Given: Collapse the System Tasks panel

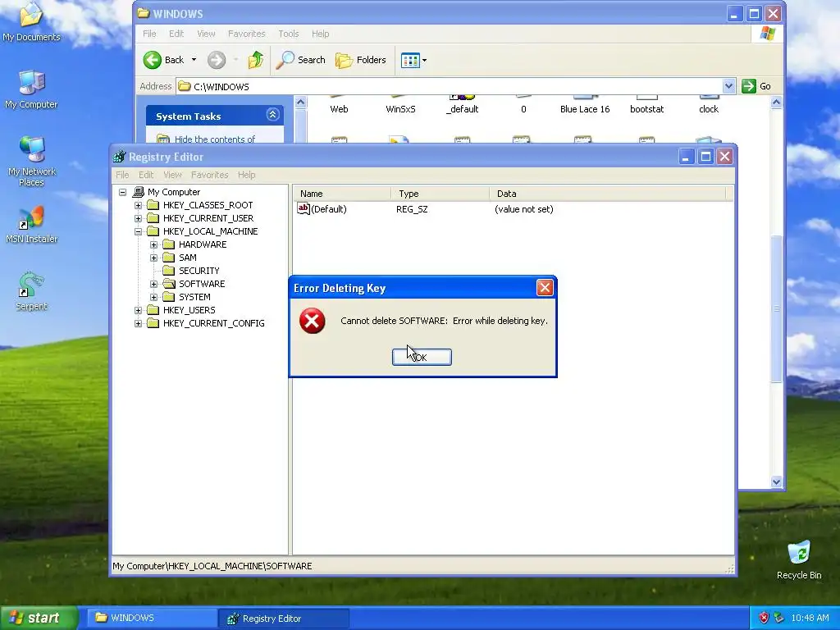Looking at the screenshot, I should 272,115.
